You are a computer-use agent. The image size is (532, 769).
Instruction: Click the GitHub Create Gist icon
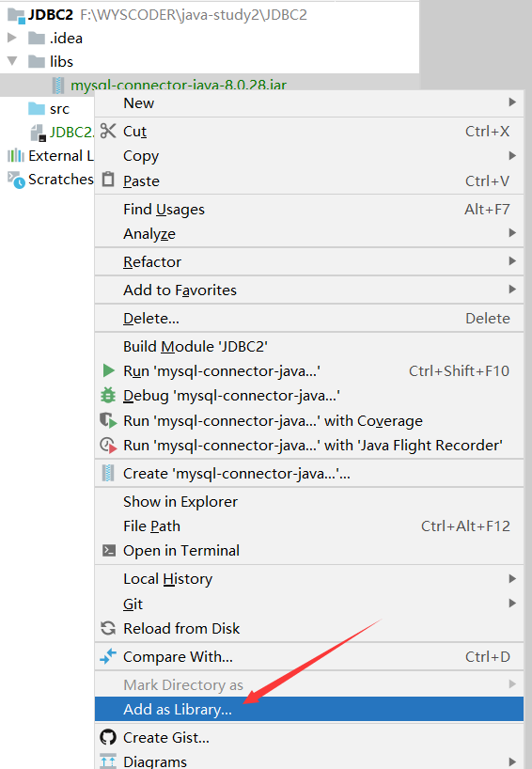(108, 737)
